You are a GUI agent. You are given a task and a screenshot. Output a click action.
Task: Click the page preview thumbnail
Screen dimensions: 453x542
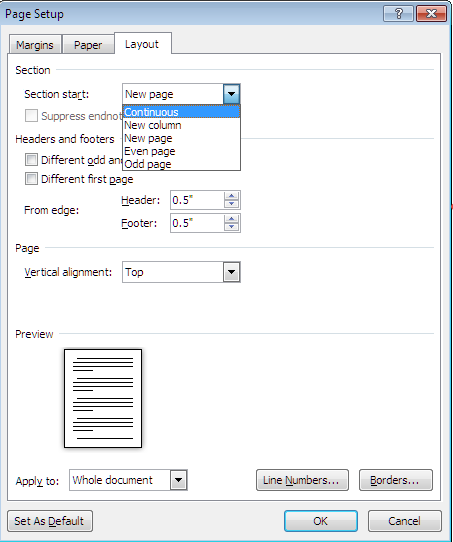coord(103,398)
